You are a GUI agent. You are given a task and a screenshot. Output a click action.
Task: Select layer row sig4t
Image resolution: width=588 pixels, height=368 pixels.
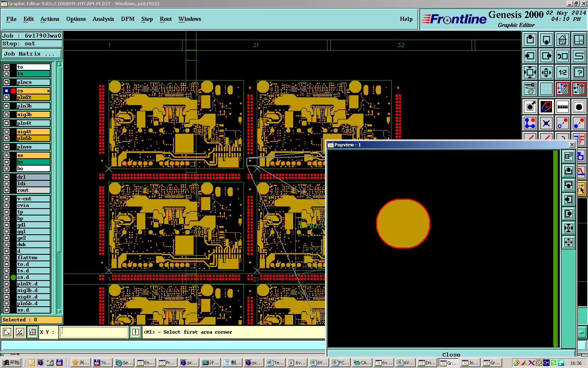pos(33,132)
